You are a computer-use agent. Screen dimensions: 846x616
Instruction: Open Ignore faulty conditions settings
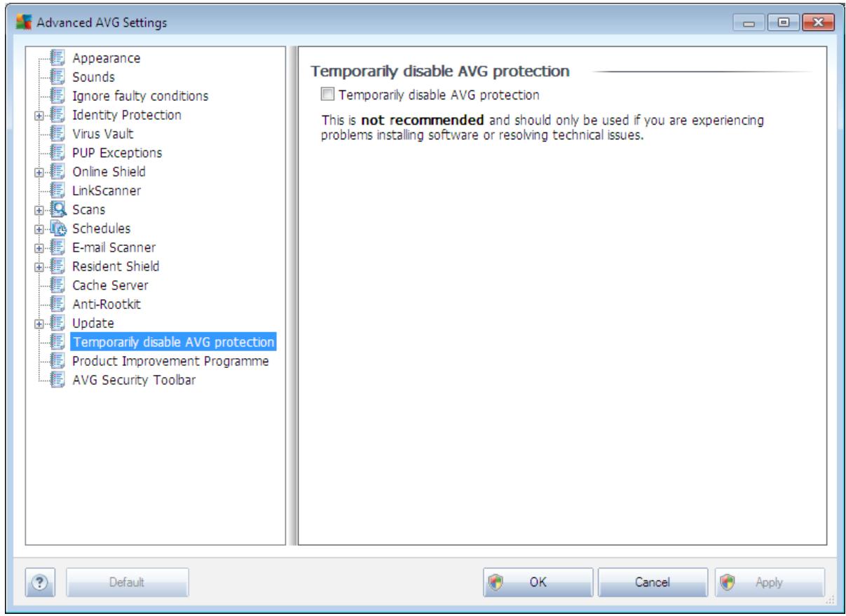pos(140,96)
